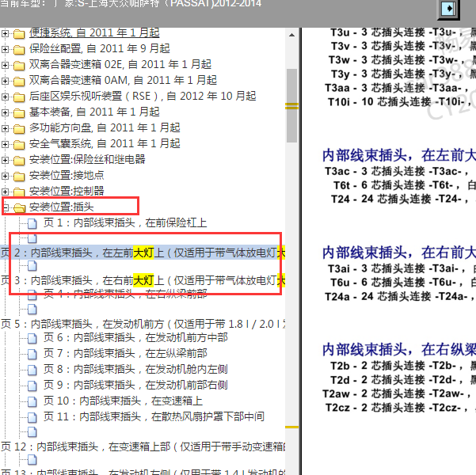Image resolution: width=476 pixels, height=475 pixels.
Task: Click page icon of 页 8 发动机舱内左侧
Action: tap(32, 370)
